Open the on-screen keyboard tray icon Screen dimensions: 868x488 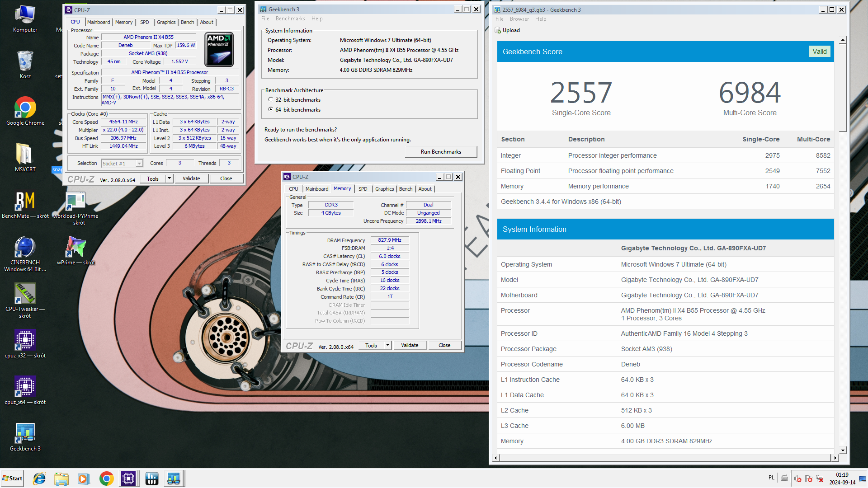784,479
